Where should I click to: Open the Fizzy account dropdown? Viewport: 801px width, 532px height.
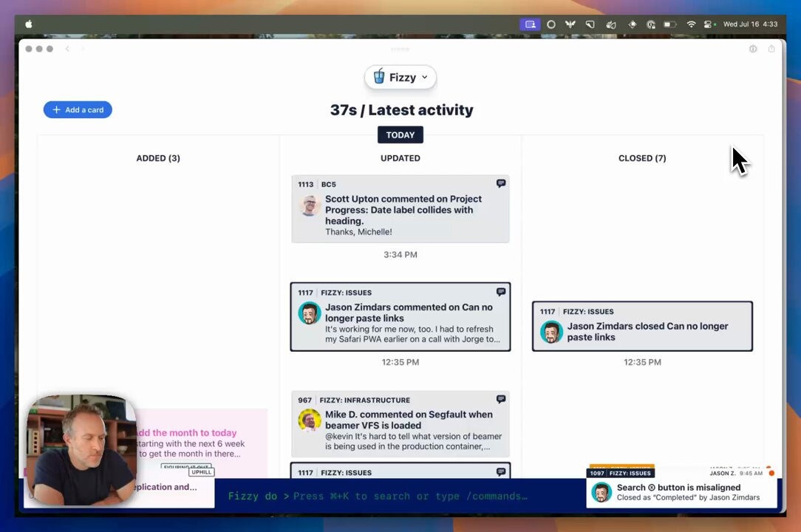coord(400,77)
